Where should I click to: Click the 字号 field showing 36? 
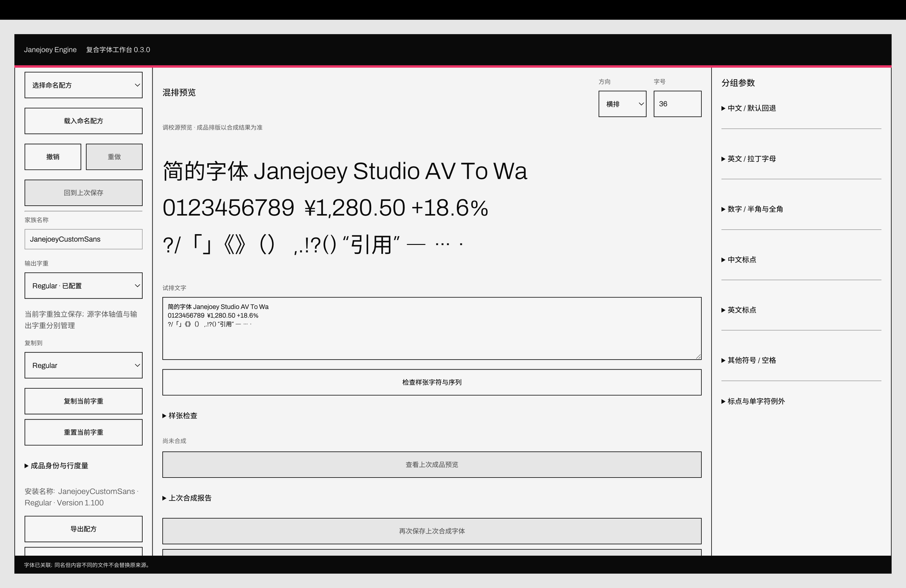tap(677, 104)
